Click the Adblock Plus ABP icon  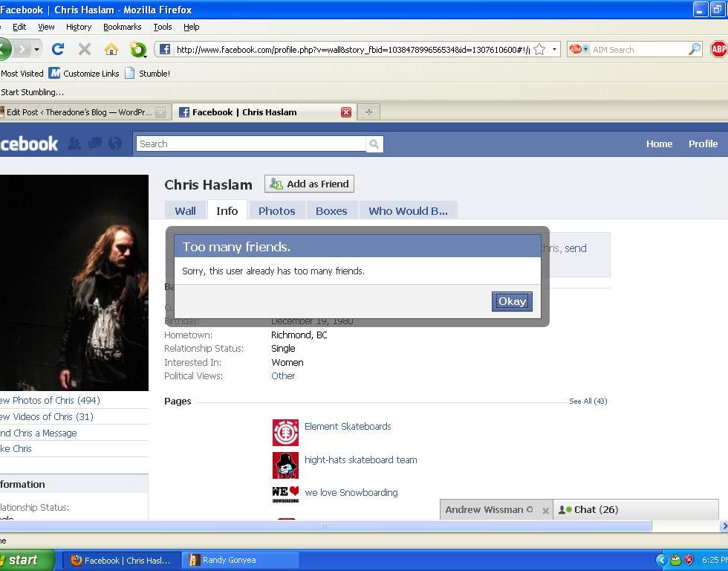tap(718, 49)
